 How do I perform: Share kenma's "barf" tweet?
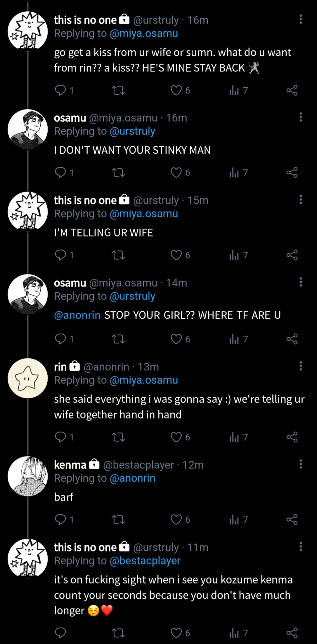292,520
